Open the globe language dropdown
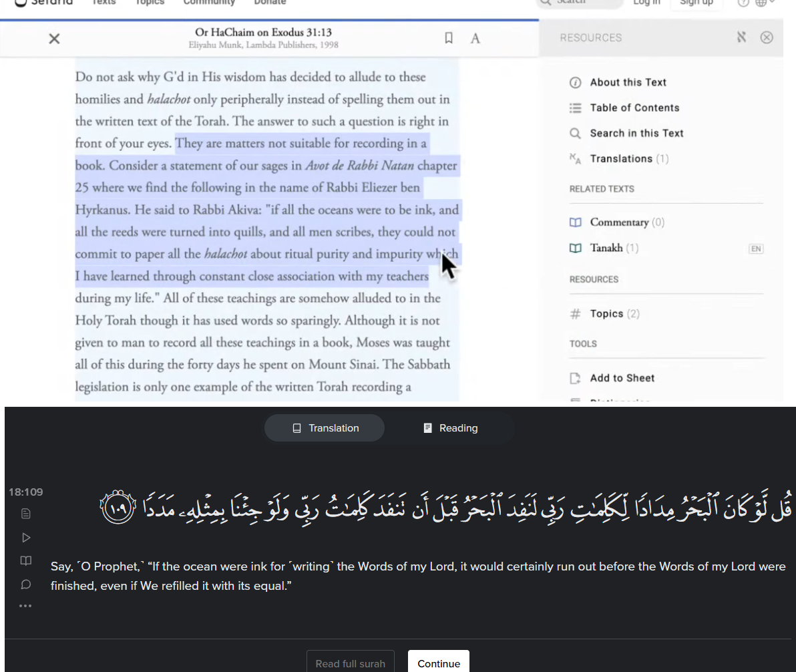The image size is (796, 672). pyautogui.click(x=765, y=3)
